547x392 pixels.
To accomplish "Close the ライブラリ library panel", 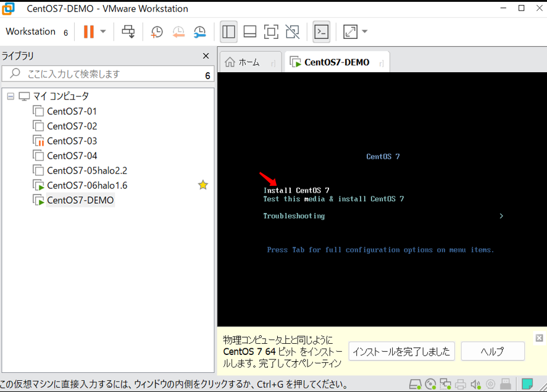I will (206, 56).
